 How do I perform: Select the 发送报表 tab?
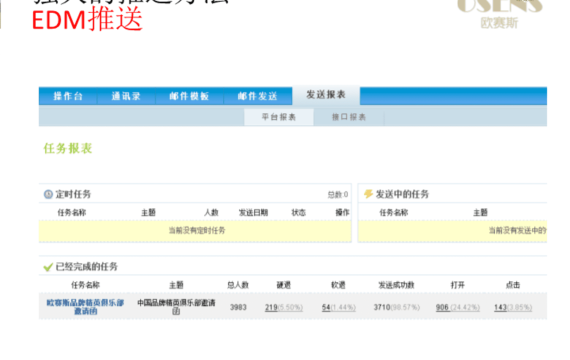click(326, 95)
